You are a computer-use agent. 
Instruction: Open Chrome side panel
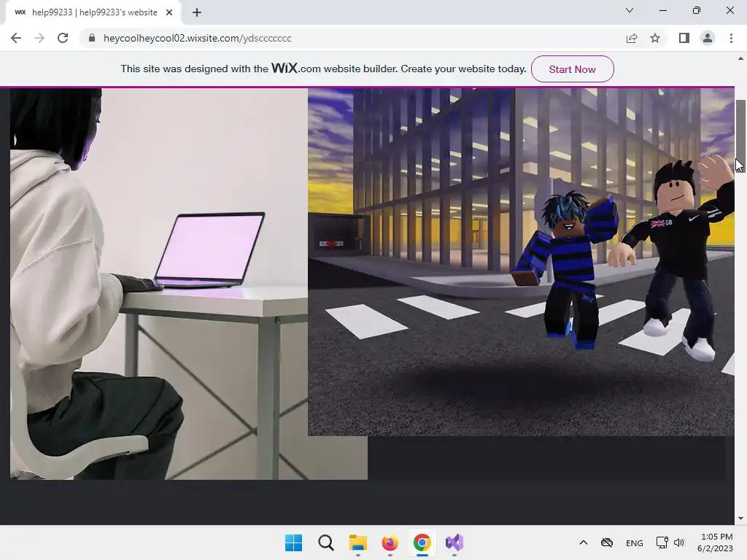pos(684,38)
